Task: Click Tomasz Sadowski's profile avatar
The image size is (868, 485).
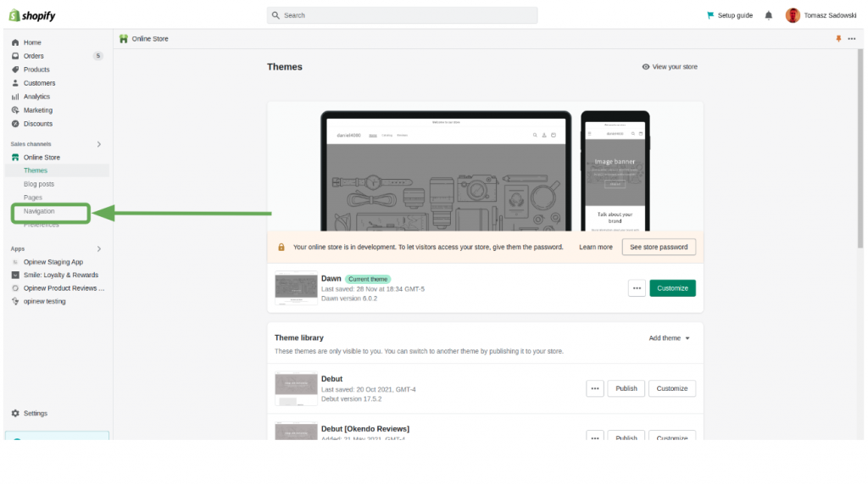Action: [x=793, y=15]
